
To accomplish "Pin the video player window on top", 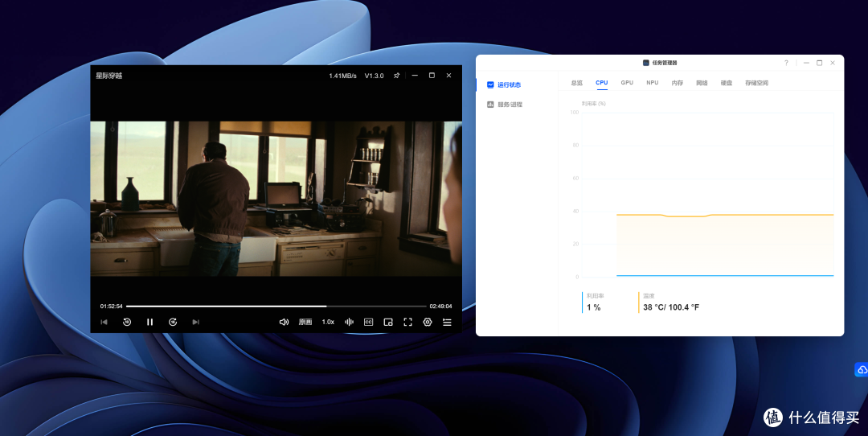I will click(x=396, y=76).
